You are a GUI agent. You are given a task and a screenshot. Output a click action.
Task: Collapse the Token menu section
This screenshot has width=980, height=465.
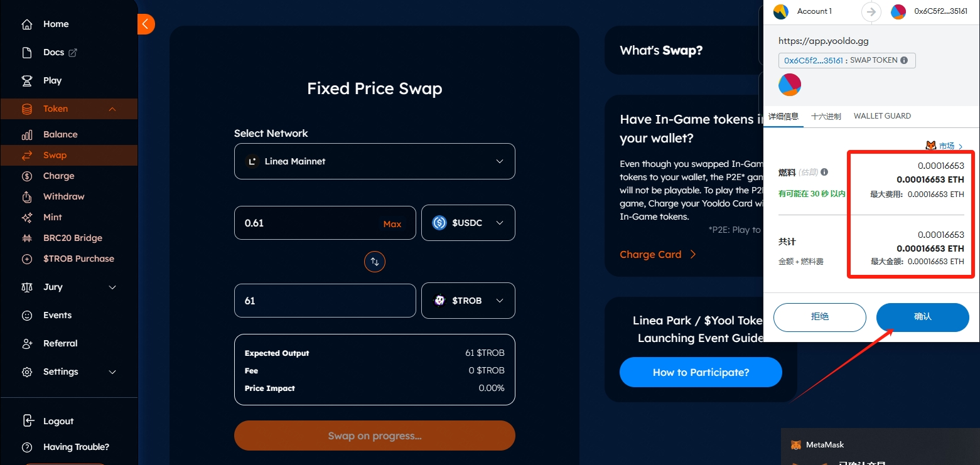pos(112,109)
